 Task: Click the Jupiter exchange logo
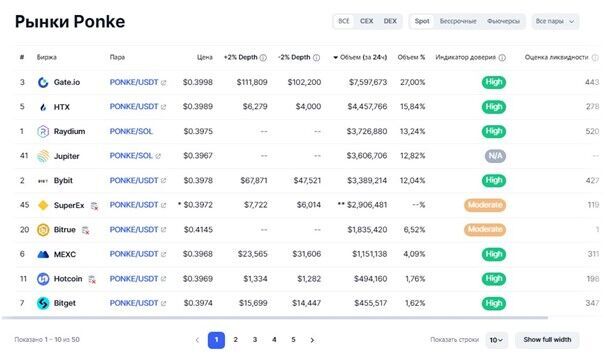43,156
